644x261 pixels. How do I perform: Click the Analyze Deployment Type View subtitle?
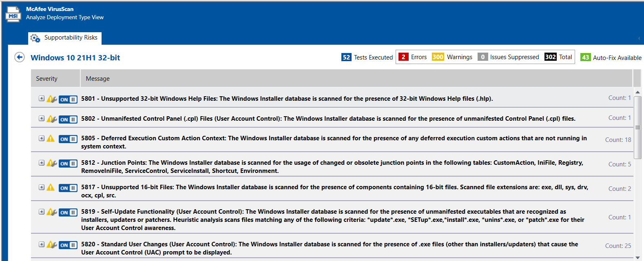[x=65, y=17]
